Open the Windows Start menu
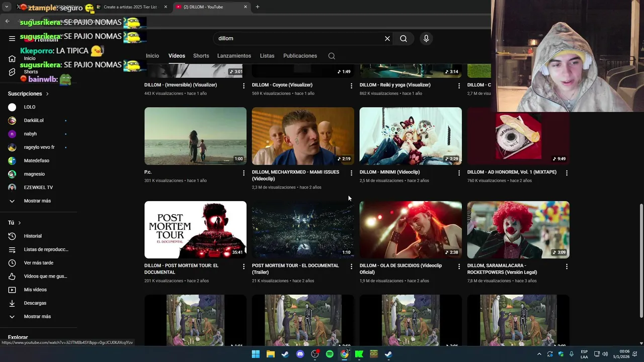 coord(256,354)
